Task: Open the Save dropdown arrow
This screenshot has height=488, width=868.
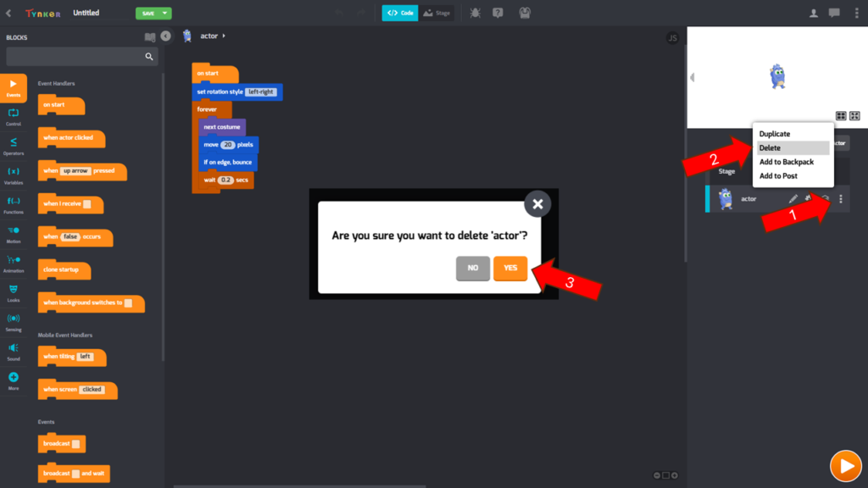Action: click(166, 13)
